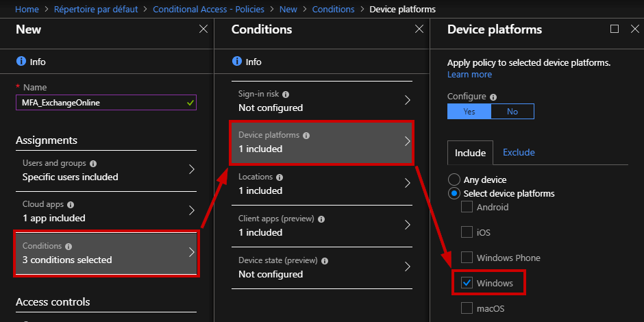Image resolution: width=644 pixels, height=322 pixels.
Task: Click the info icon next to Cloud apps
Action: click(71, 205)
